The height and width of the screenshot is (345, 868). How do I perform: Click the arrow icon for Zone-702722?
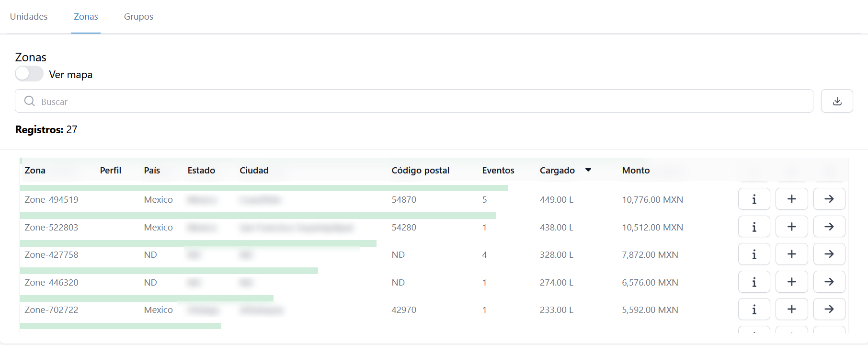[829, 310]
